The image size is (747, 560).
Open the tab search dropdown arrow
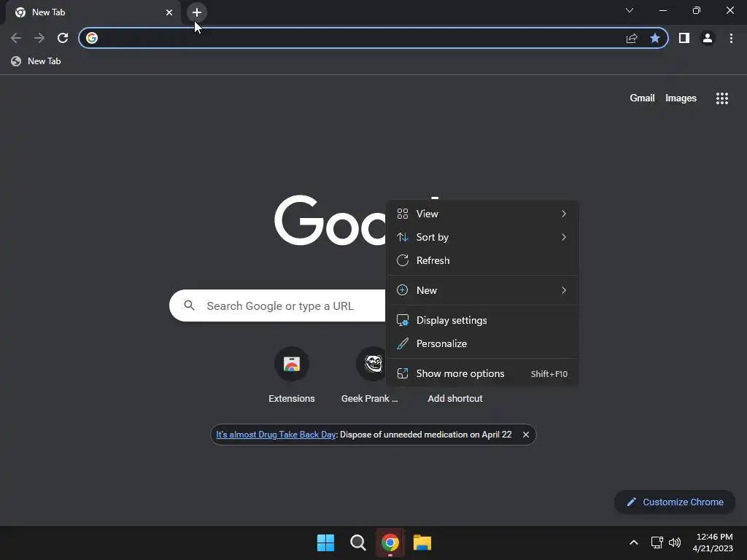(x=630, y=10)
